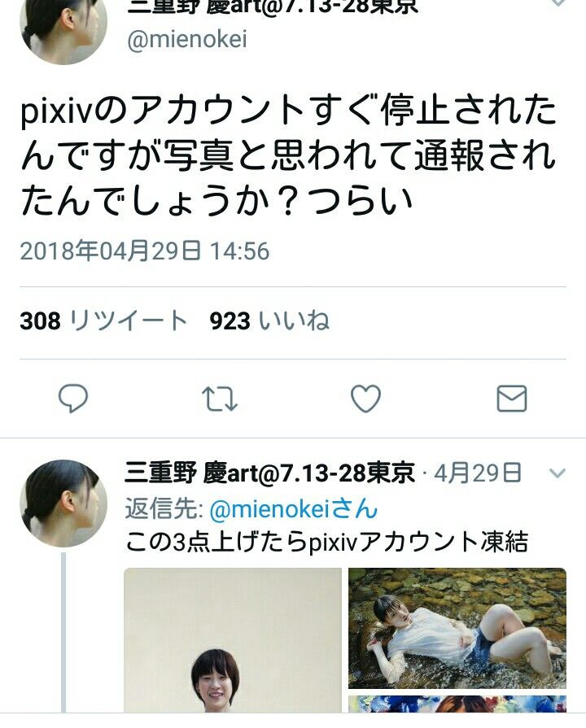View the 923 いいね list

click(x=269, y=320)
